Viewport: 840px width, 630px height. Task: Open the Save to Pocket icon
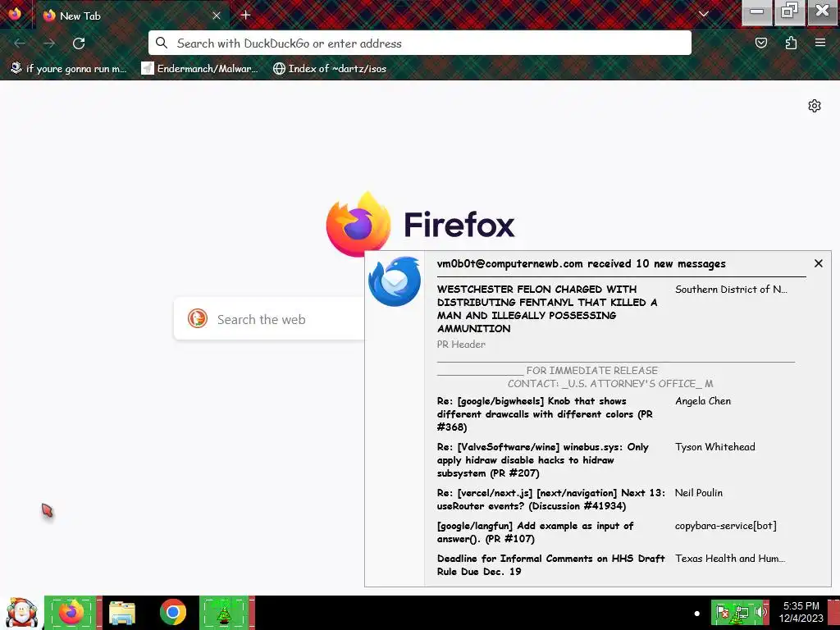(x=761, y=43)
